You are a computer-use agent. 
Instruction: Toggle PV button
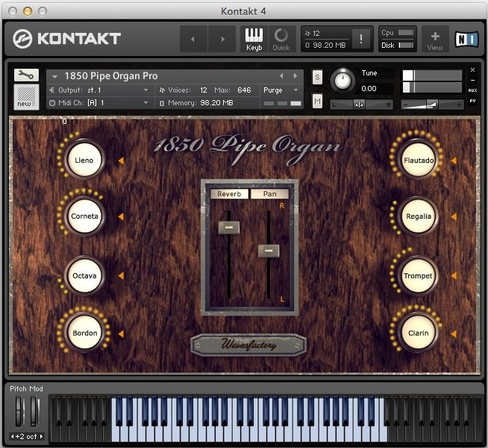(472, 101)
